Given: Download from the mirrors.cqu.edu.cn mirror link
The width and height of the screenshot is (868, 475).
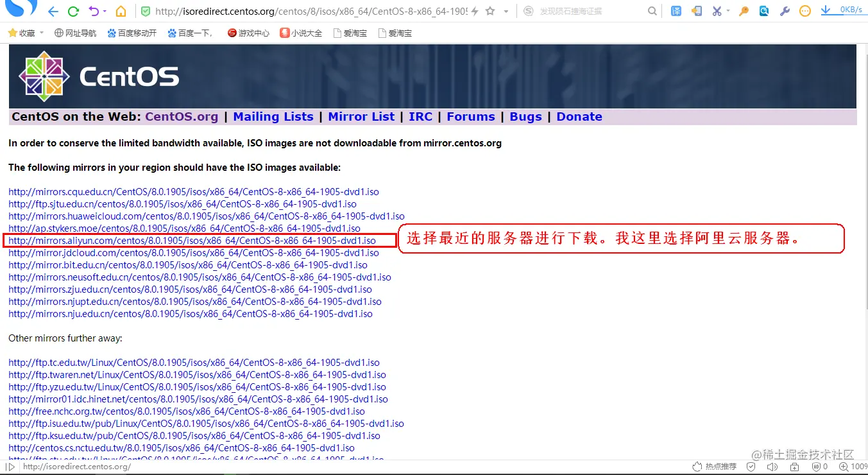Looking at the screenshot, I should (194, 192).
